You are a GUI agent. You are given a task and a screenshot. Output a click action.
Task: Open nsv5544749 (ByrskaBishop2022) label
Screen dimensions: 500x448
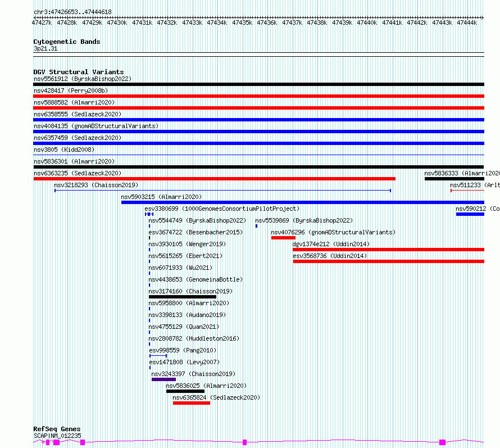pyautogui.click(x=197, y=220)
